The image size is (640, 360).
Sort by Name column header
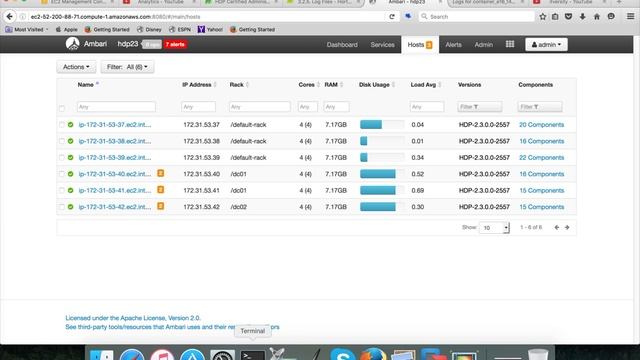coord(86,85)
